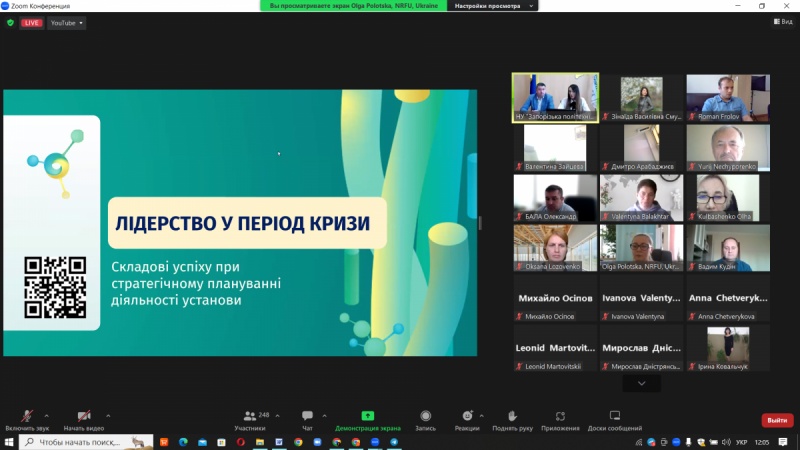Open the Участники participants panel
Screen dimensions: 800x450
pos(250,417)
